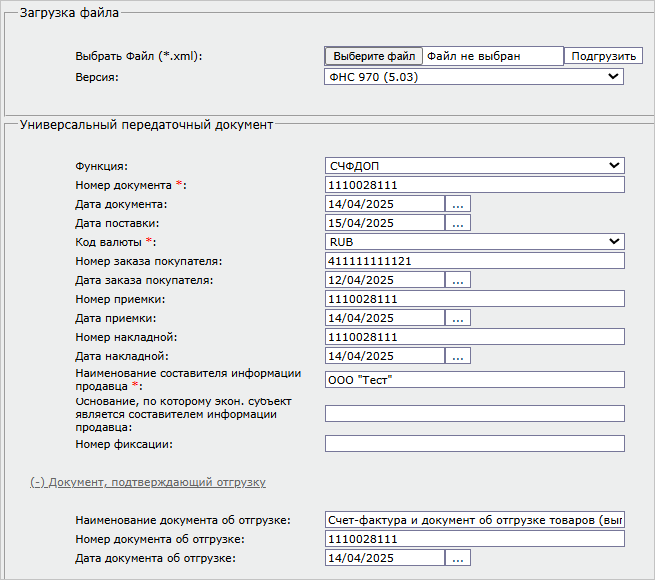This screenshot has width=655, height=580.
Task: Open date picker for 'Дата документа'
Action: click(x=458, y=204)
